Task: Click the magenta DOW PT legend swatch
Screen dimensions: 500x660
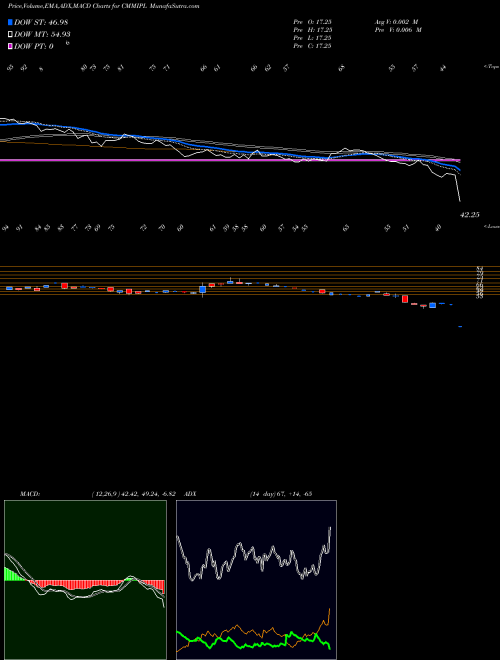Action: tap(11, 46)
